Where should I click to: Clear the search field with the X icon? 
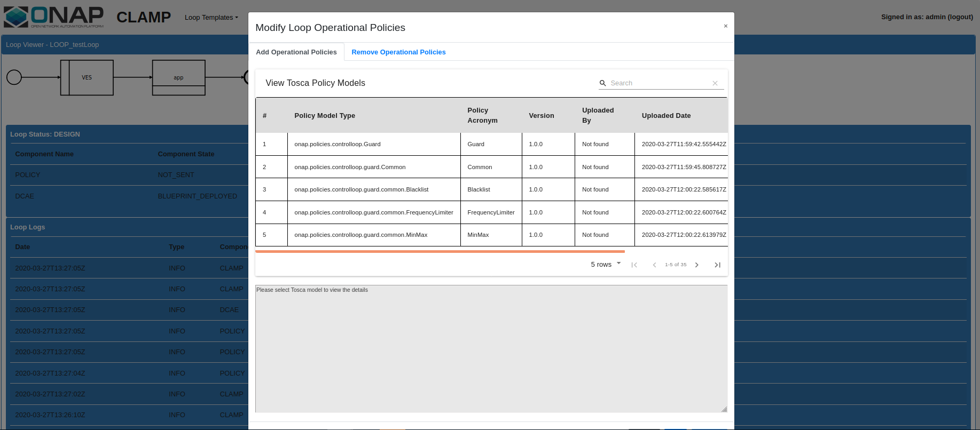(715, 83)
